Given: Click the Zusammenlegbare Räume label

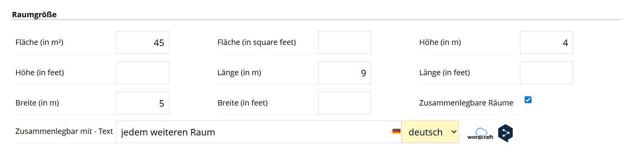Looking at the screenshot, I should [466, 103].
